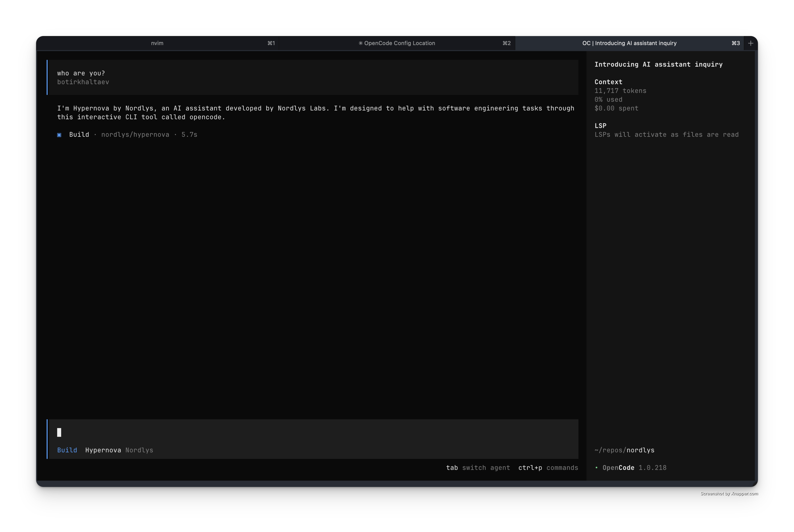
Task: Click the blue Build status square icon
Action: tap(60, 135)
